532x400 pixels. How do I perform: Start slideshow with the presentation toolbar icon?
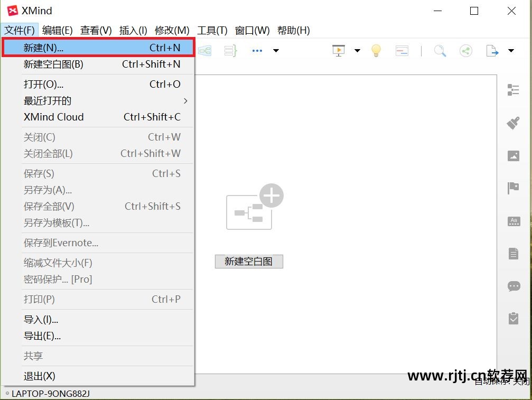click(338, 50)
